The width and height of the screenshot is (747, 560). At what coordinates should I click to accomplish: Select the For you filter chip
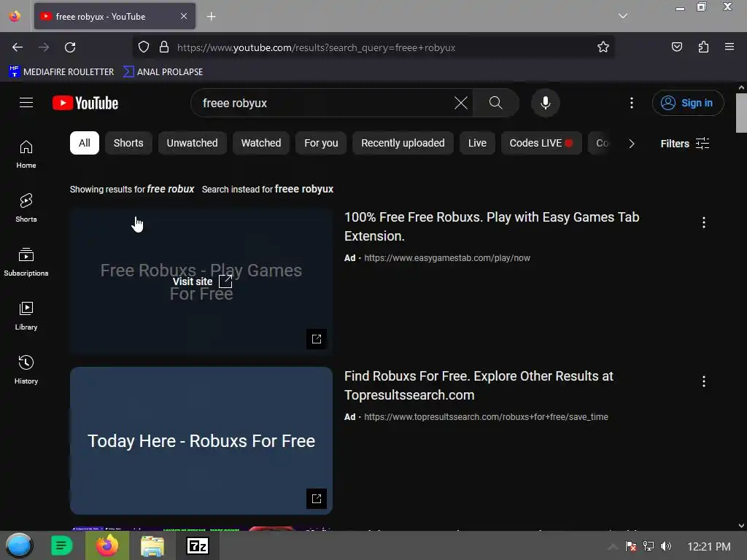[x=321, y=143]
